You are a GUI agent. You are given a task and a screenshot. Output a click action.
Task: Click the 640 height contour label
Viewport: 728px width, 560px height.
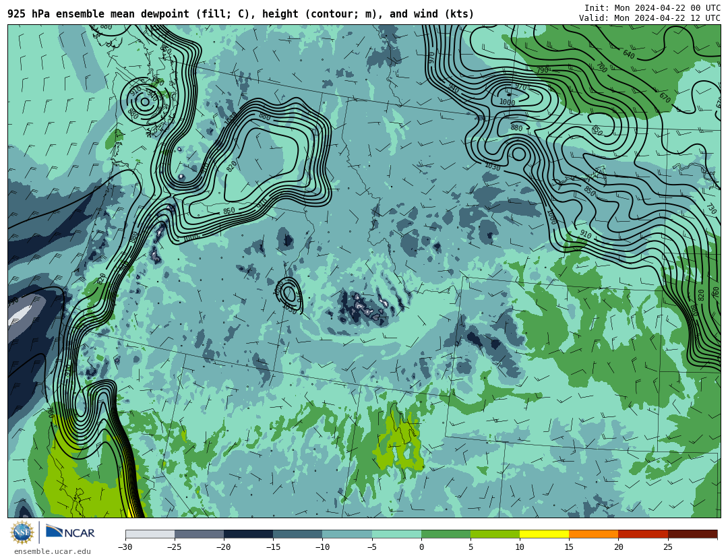click(629, 55)
